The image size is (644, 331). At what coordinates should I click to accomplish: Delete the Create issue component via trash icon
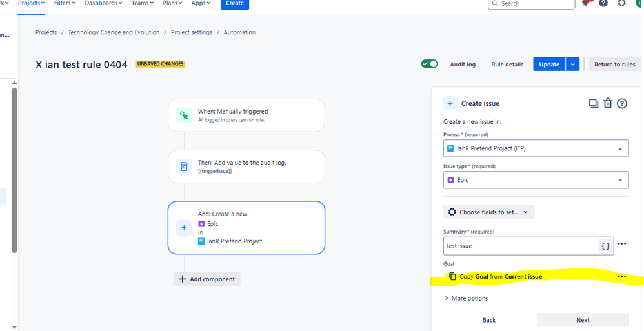(608, 103)
